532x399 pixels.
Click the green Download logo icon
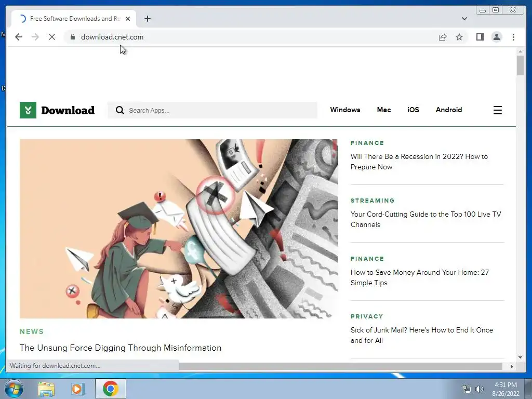[28, 110]
